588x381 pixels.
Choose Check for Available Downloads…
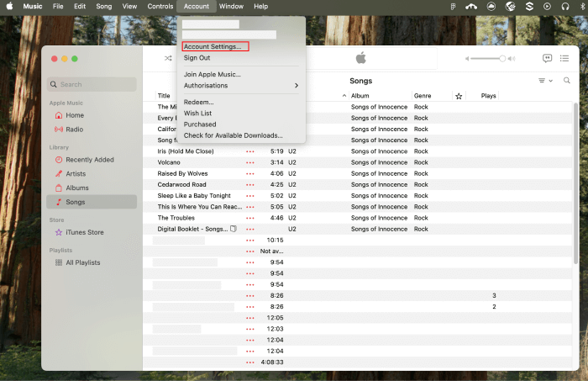click(x=234, y=135)
